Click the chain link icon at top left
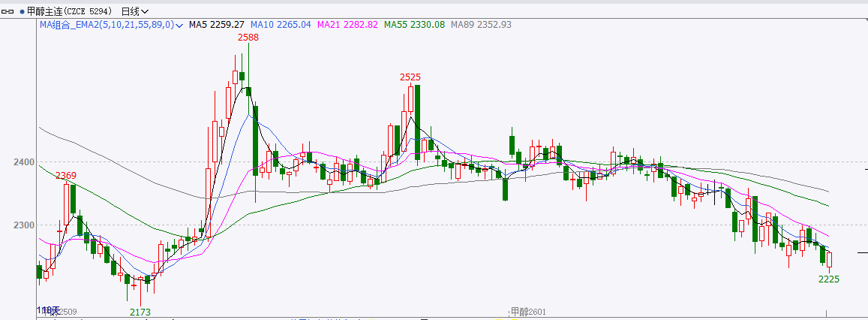 [9, 11]
